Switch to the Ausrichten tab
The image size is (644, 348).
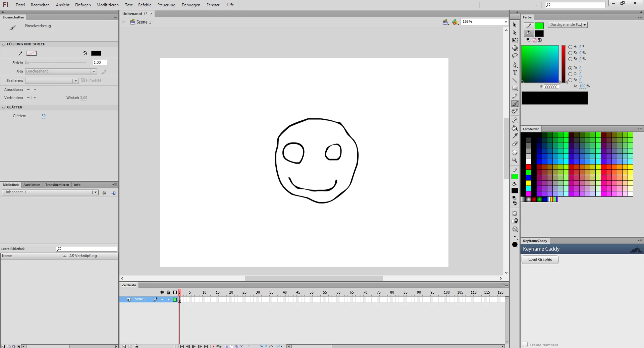(32, 185)
